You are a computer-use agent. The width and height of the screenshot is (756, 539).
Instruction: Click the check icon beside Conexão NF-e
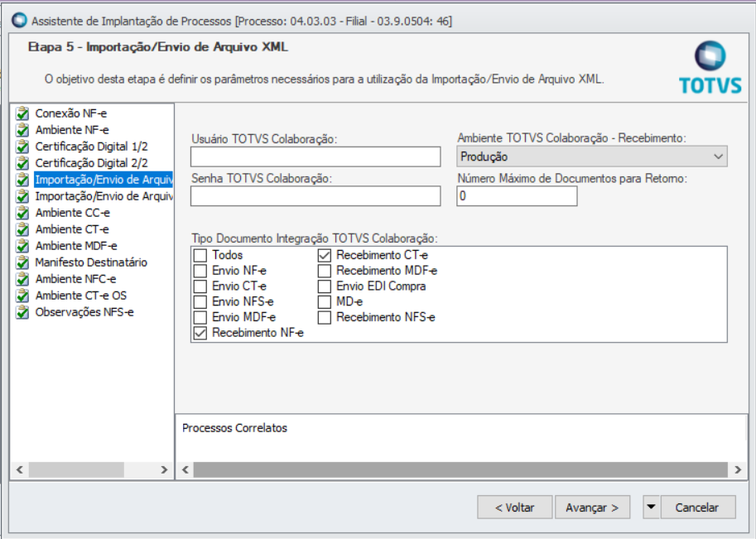click(22, 113)
